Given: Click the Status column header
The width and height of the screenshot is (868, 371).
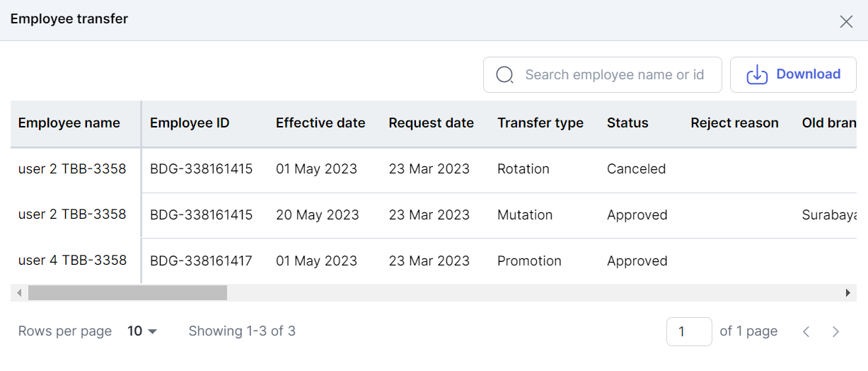Looking at the screenshot, I should [627, 123].
